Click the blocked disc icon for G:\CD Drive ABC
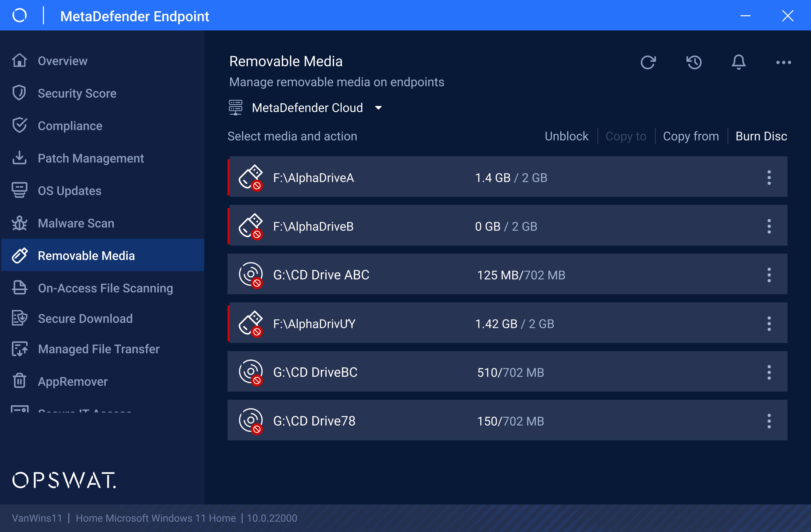 (251, 275)
